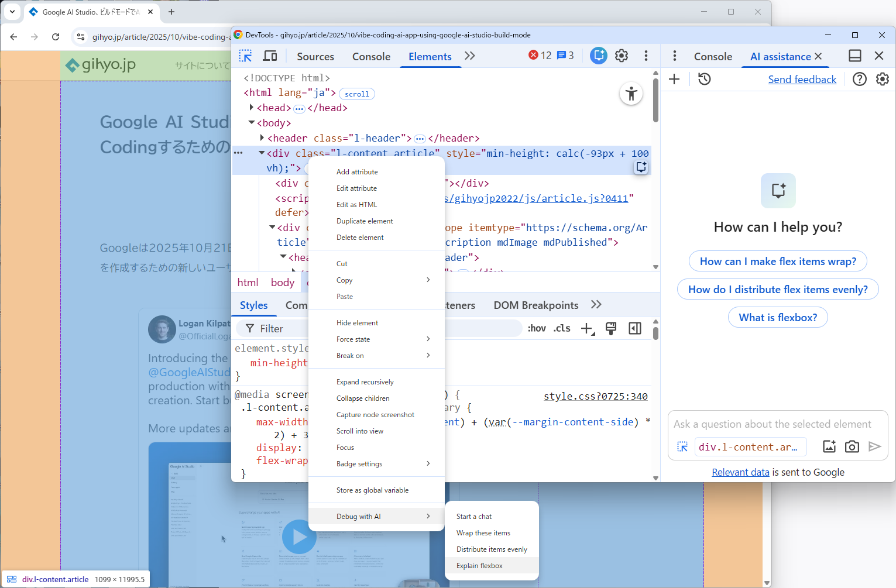Click 'How can I make flex items wrap?' suggestion
896x588 pixels.
(x=778, y=262)
